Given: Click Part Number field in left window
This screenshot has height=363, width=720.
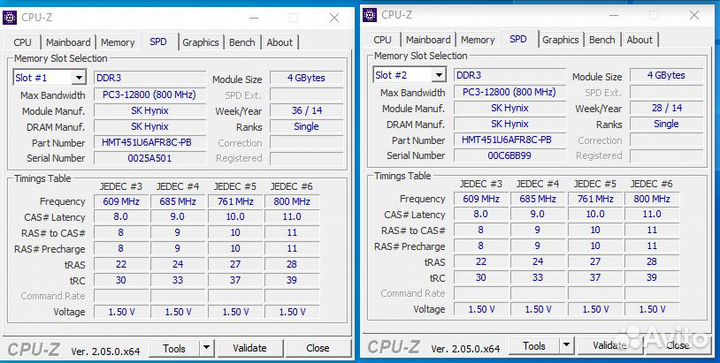Looking at the screenshot, I should (x=150, y=142).
